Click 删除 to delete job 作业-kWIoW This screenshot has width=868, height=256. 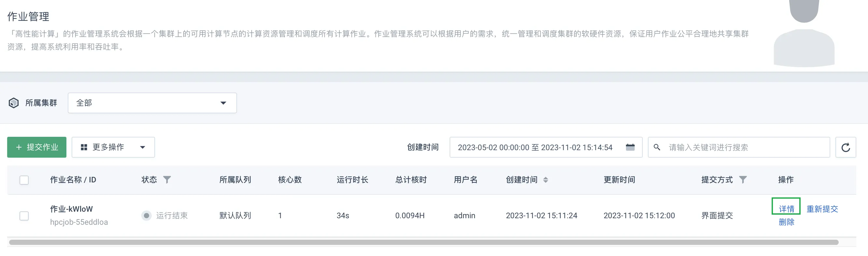coord(787,222)
